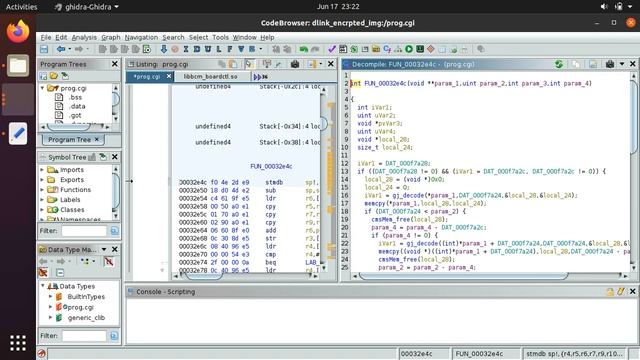This screenshot has width=640, height=360.
Task: Open Activities overview
Action: pos(21,7)
